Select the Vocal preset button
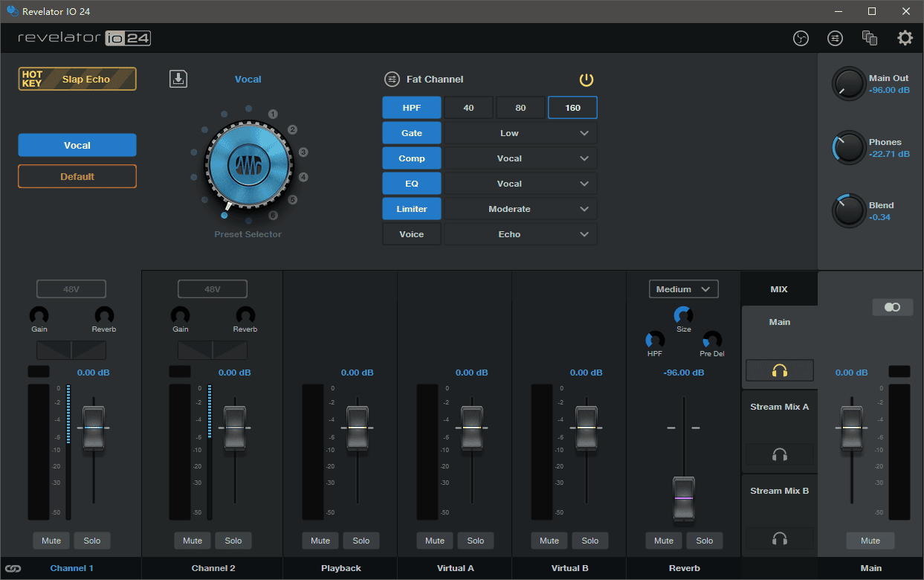This screenshot has width=924, height=580. pos(77,146)
